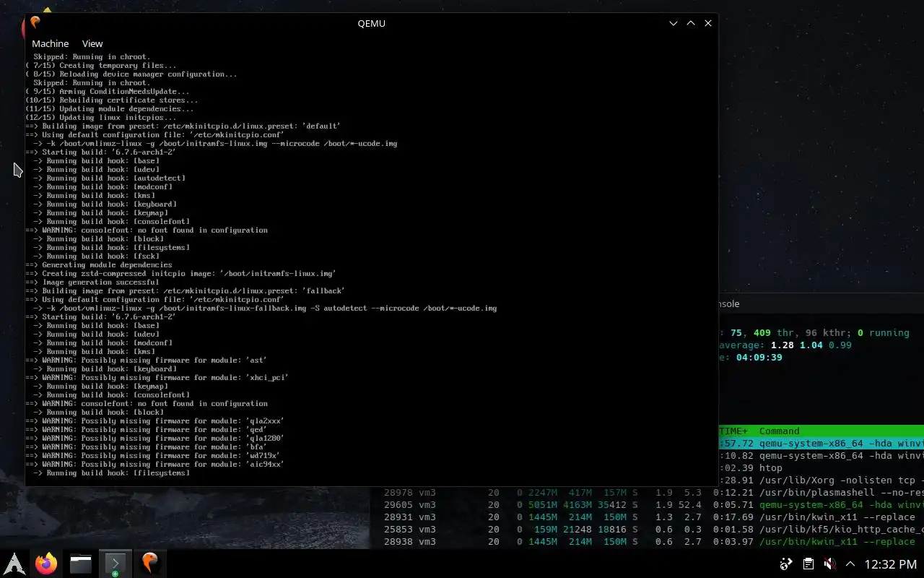This screenshot has height=578, width=924.
Task: Select htop row for /usr/lib/Xorg
Action: point(821,480)
